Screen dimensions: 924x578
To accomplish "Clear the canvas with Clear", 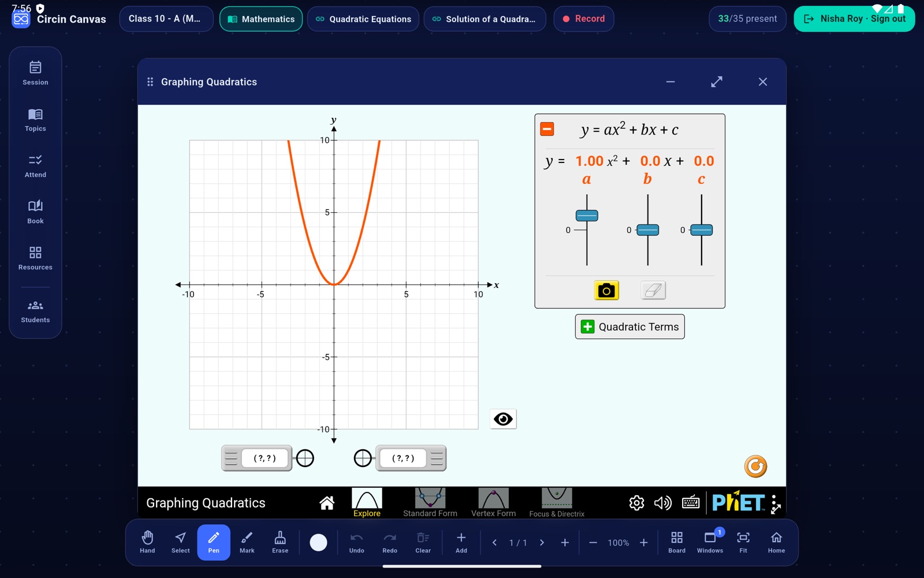I will tap(423, 542).
